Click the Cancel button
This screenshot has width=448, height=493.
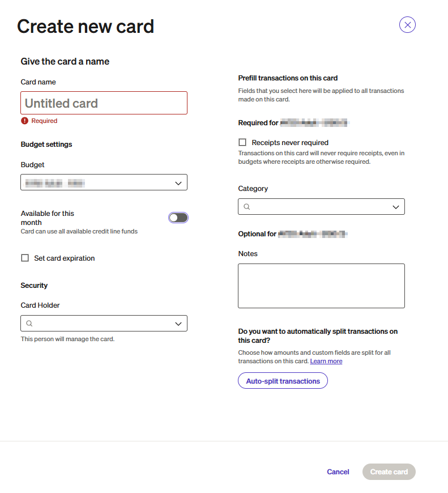click(x=338, y=471)
